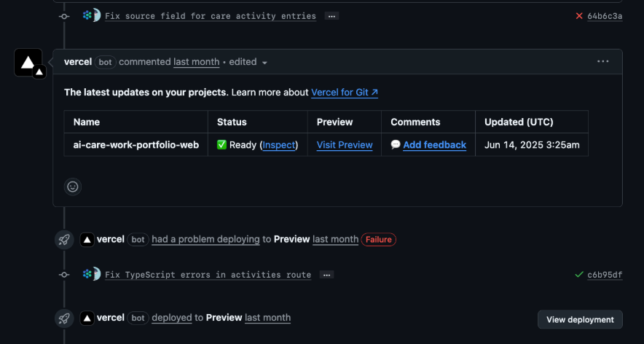The image size is (644, 344).
Task: View success check status beside c6b95df
Action: point(579,275)
